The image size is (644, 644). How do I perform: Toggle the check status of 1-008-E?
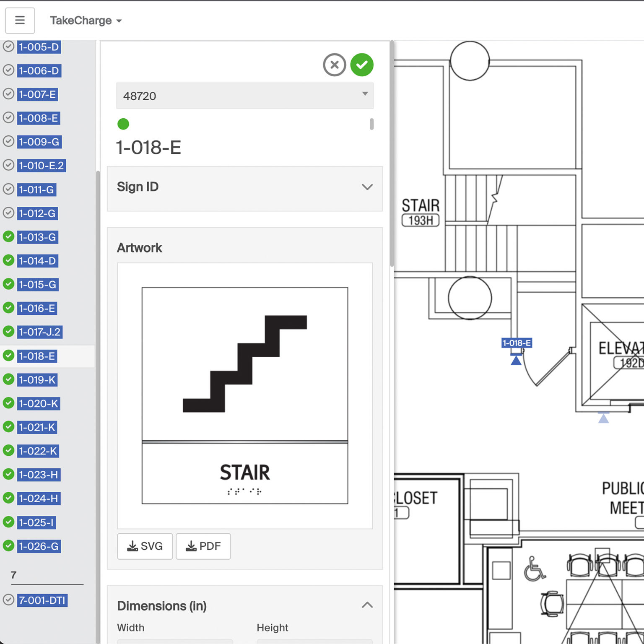point(8,118)
